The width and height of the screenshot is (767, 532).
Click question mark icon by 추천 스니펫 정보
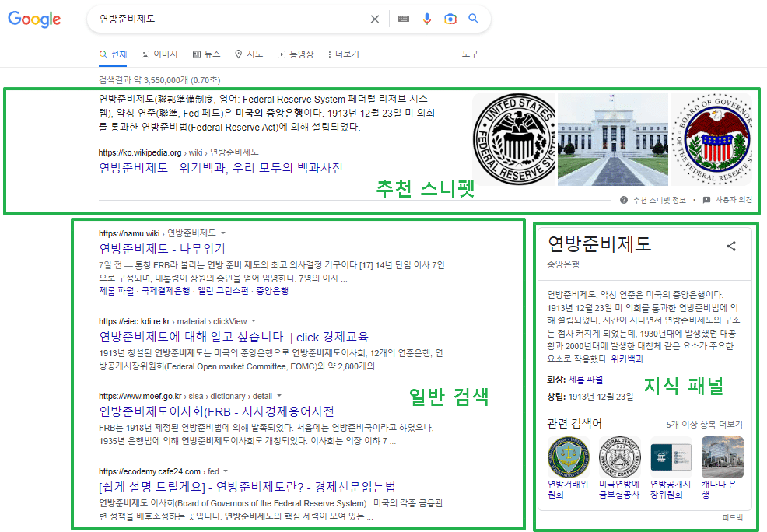[x=624, y=200]
